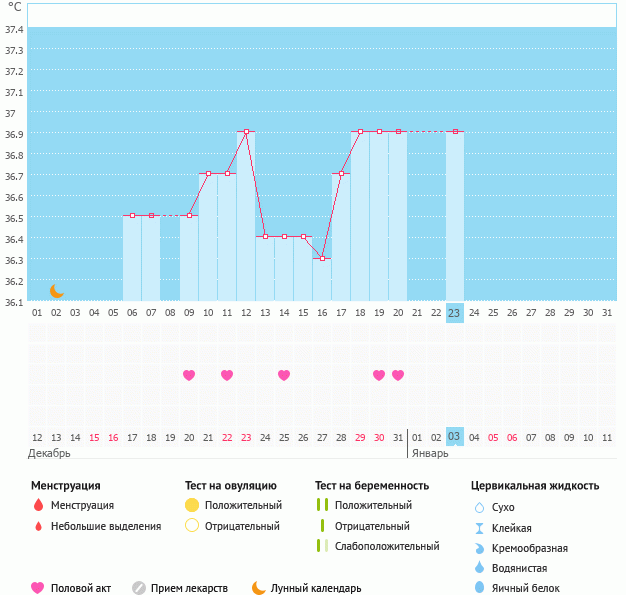626x595 pixels.
Task: Click the highlighted date 03 in January row
Action: 454,438
